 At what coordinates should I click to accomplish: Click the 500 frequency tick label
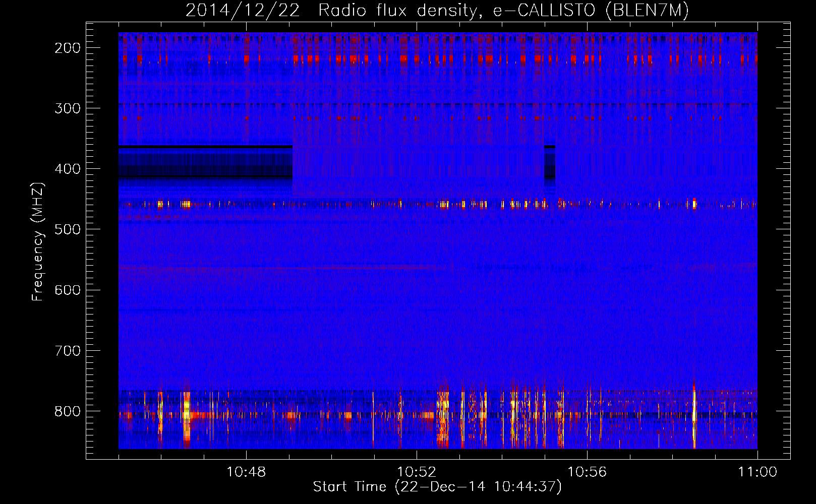68,229
